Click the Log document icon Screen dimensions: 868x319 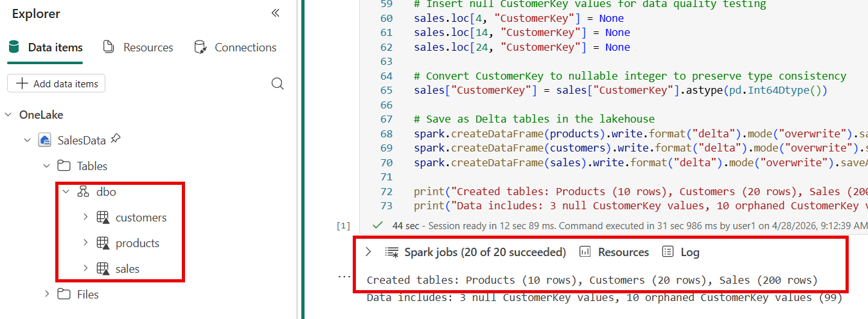pyautogui.click(x=668, y=252)
